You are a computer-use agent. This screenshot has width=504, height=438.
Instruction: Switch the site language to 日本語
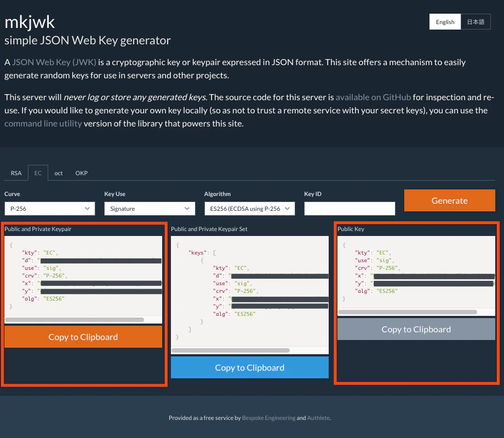(x=476, y=21)
